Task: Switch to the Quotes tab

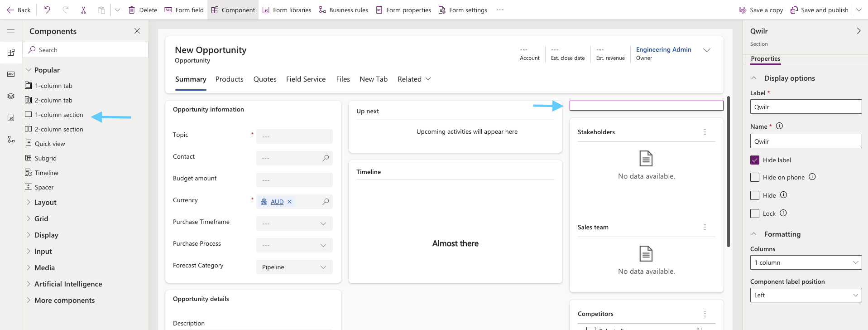Action: point(265,79)
